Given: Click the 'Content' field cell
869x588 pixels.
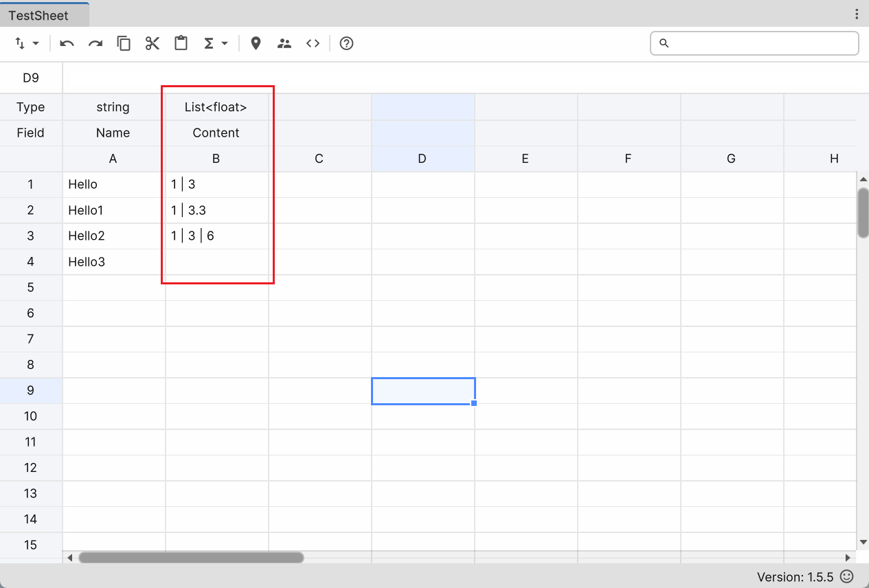Looking at the screenshot, I should [x=216, y=133].
